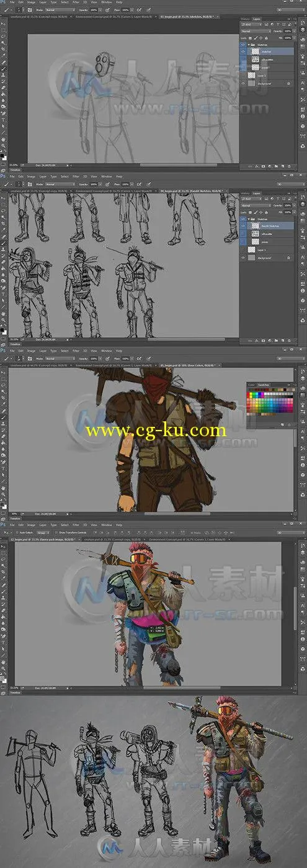
Task: Link layers icon in 04_begin.psd Layers panel
Action: 250,341
